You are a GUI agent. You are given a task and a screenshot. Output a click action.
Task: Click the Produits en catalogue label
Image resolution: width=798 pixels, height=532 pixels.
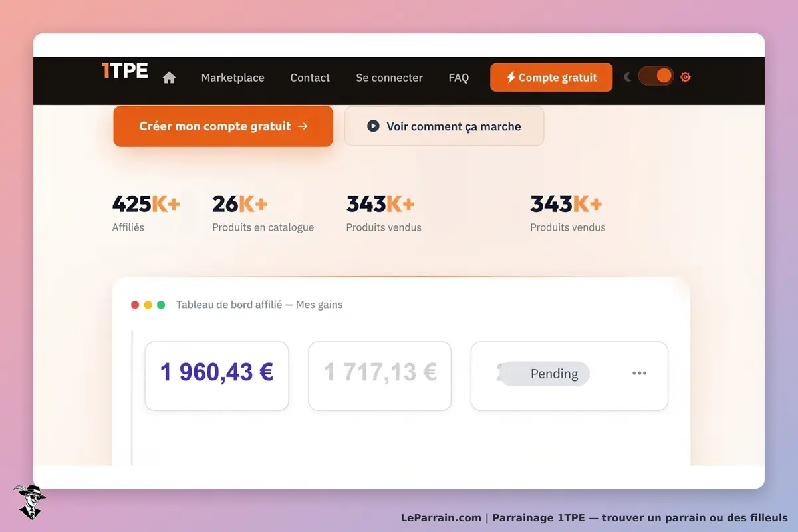pyautogui.click(x=263, y=227)
